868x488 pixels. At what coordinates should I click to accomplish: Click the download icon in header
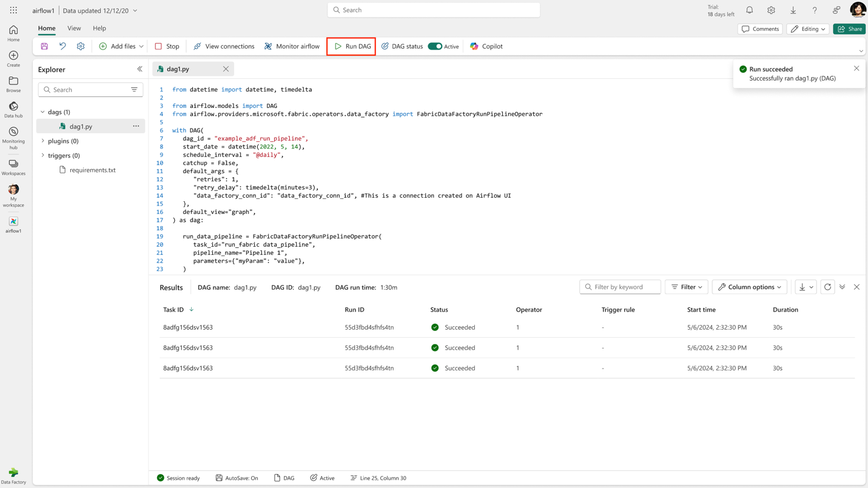(793, 10)
